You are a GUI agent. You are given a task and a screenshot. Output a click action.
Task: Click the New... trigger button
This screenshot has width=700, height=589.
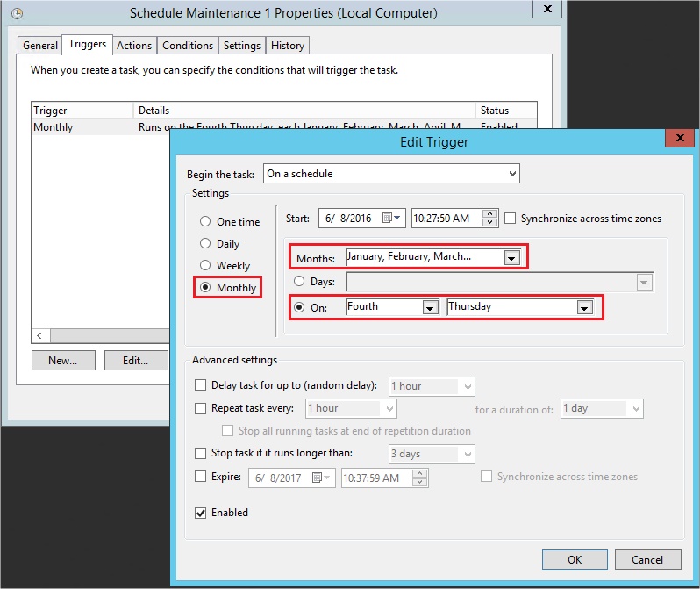click(x=63, y=360)
